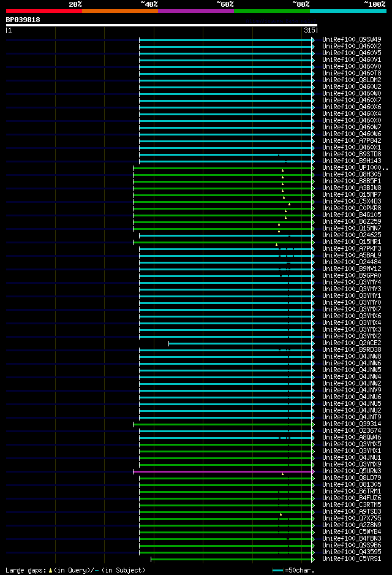Select label UniRef100_O81305
This screenshot has width=392, height=575.
[x=352, y=485]
